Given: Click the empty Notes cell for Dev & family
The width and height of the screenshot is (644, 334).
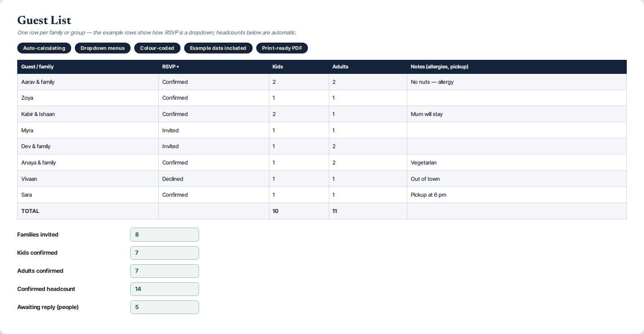Looking at the screenshot, I should pyautogui.click(x=517, y=146).
